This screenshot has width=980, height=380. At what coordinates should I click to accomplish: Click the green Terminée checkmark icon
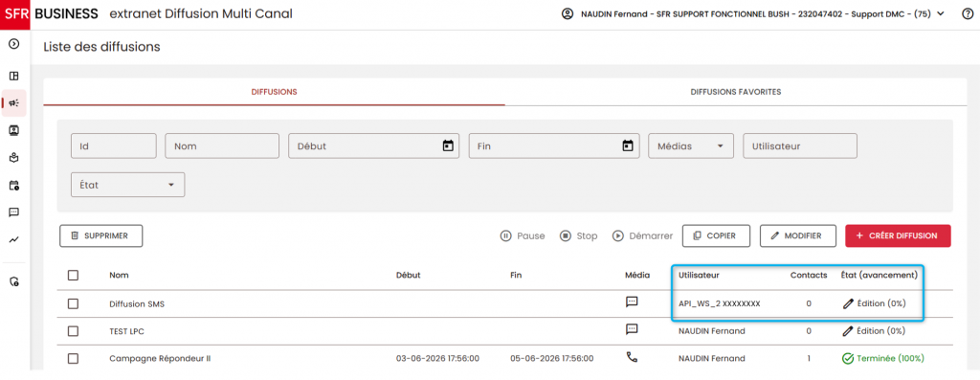coord(848,358)
